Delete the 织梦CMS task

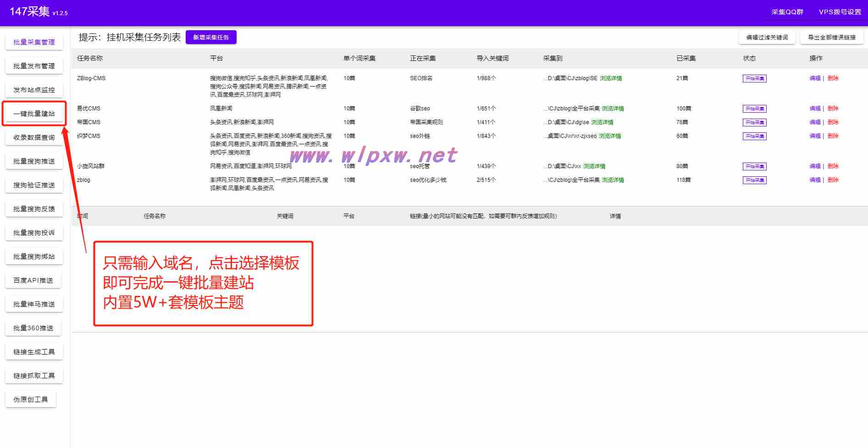pos(833,136)
